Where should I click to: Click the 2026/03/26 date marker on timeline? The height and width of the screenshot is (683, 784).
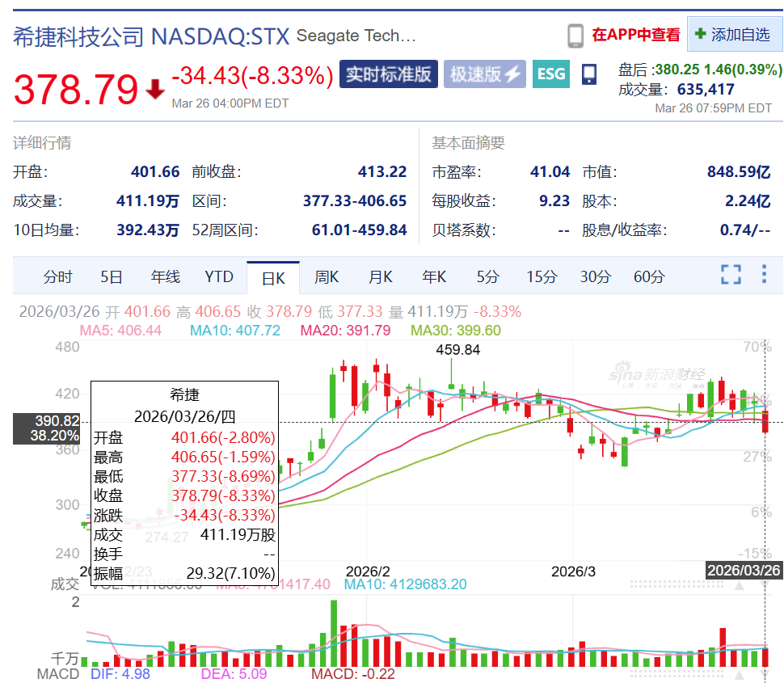[744, 571]
